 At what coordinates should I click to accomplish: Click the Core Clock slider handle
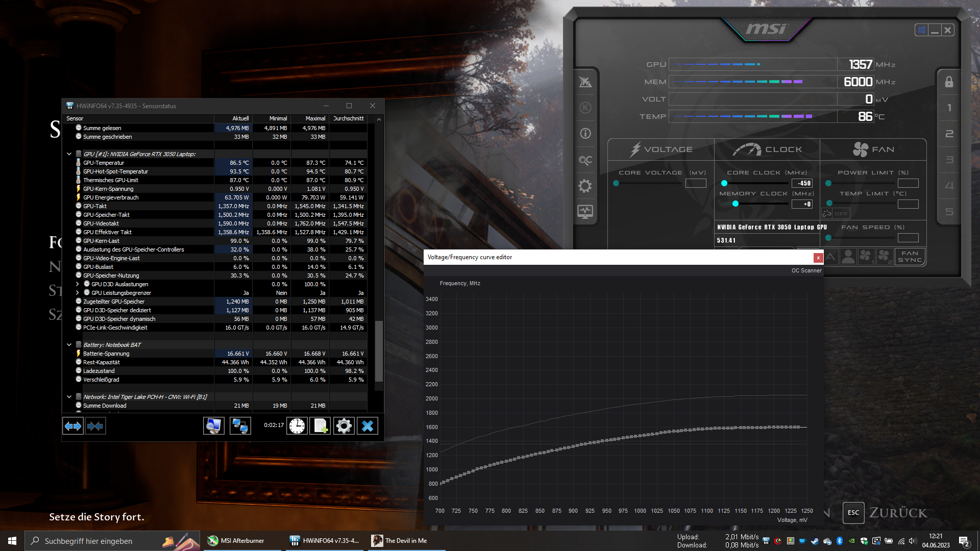coord(724,183)
